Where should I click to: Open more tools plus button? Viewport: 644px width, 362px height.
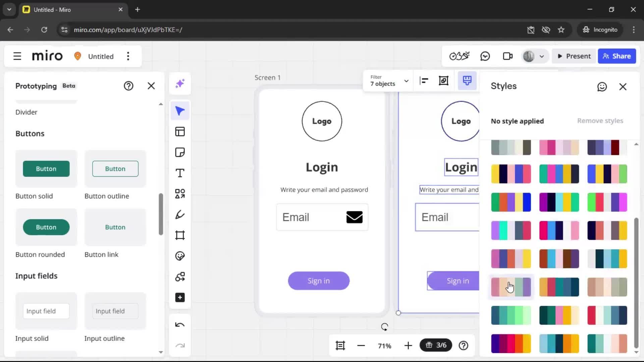coord(180,298)
